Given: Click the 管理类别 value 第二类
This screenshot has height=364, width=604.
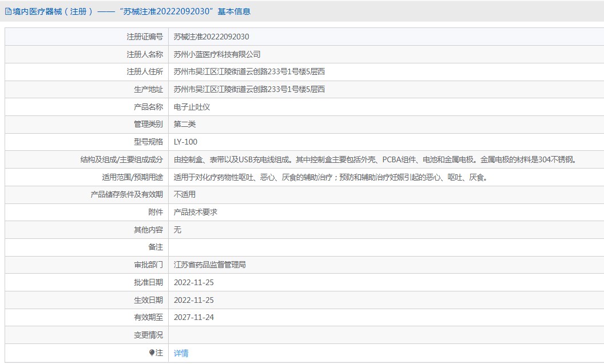Looking at the screenshot, I should pyautogui.click(x=182, y=124).
